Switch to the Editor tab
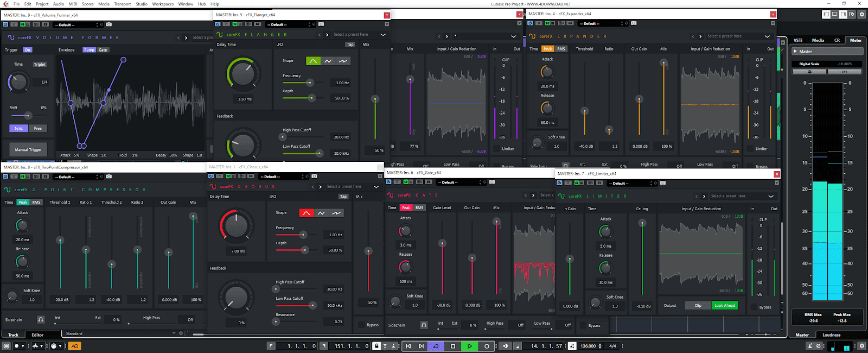Screen dimensions: 868x353 [37, 335]
